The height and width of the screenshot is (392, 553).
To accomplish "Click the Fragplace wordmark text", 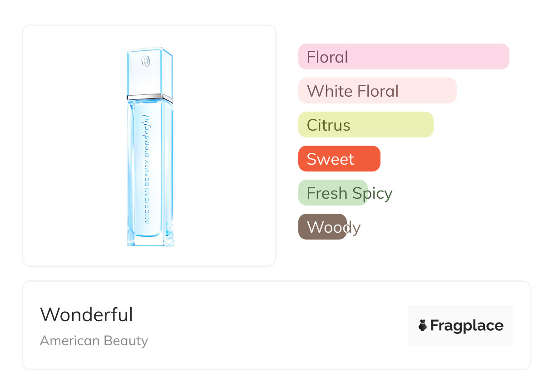I will point(467,325).
